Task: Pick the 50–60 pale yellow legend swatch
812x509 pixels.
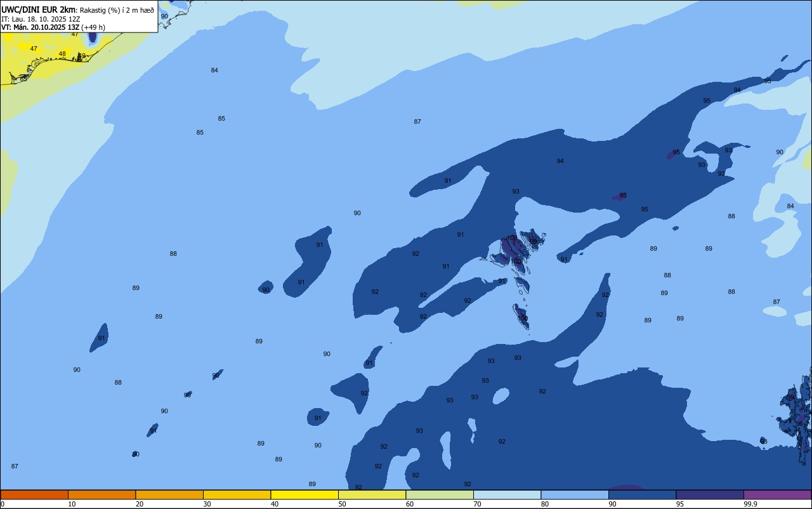Action: 372,494
